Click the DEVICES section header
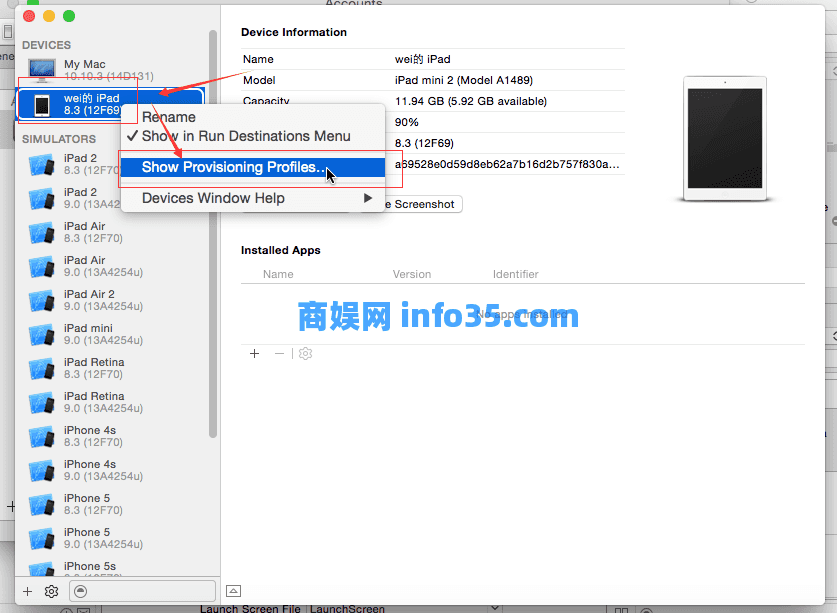837x613 pixels. pyautogui.click(x=46, y=45)
